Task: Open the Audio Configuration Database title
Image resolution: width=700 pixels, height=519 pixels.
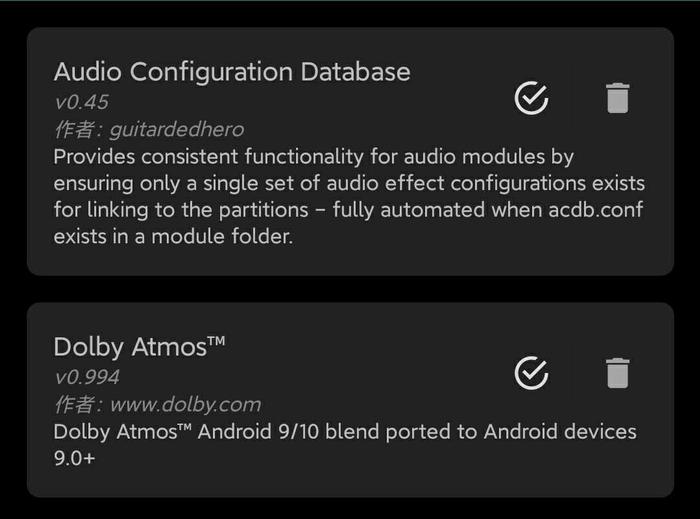Action: 232,72
